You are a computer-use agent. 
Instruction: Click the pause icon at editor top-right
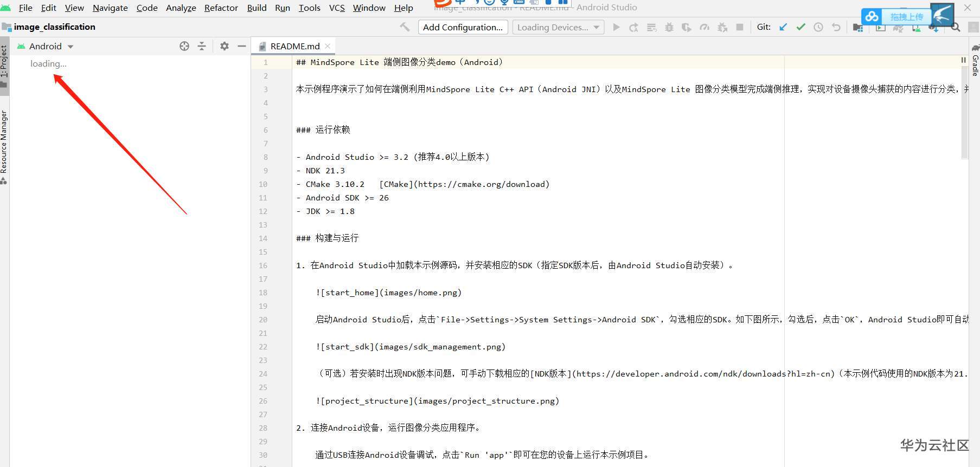coord(964,60)
